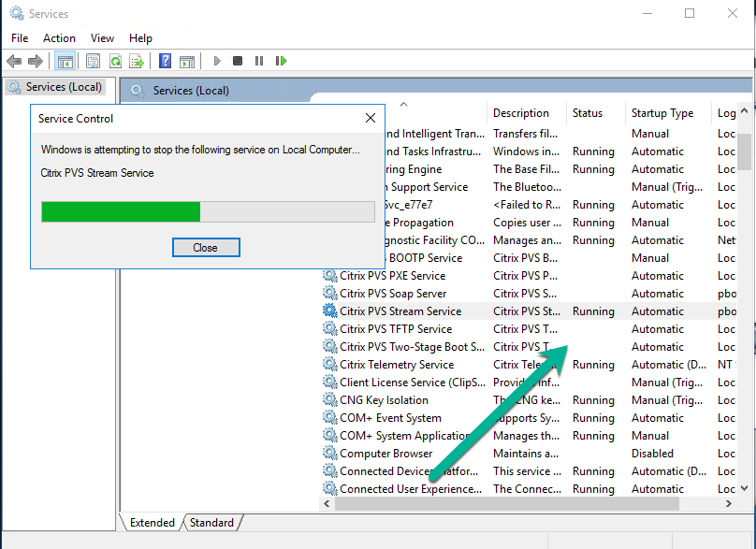Open the File menu
The image size is (756, 549).
[20, 38]
